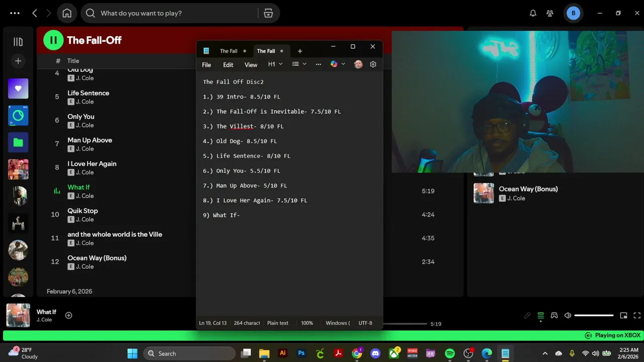Open Miniplayer icon
Image resolution: width=644 pixels, height=362 pixels.
point(623,316)
